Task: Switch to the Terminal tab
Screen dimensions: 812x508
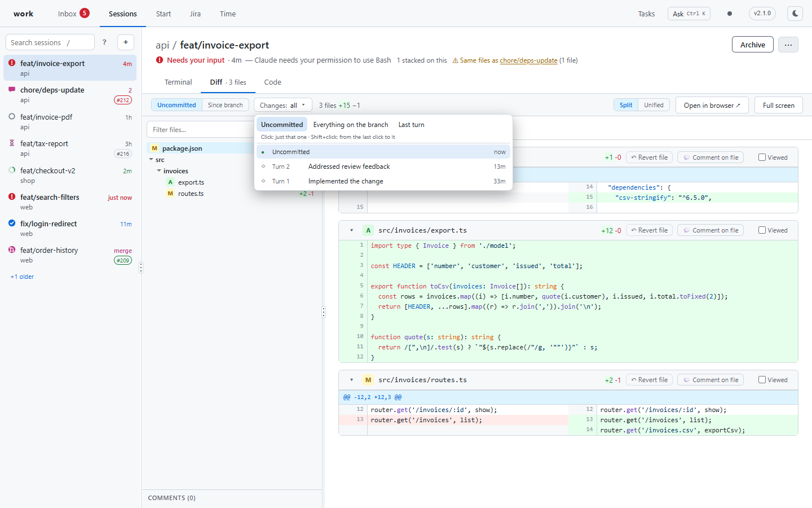Action: (178, 82)
